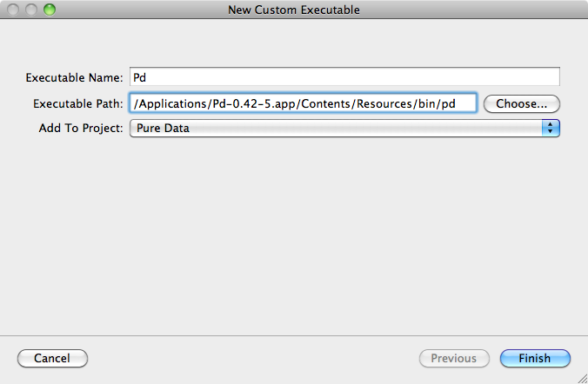Viewport: 588px width, 384px height.
Task: Select the Pure Data project entry
Action: coord(163,128)
